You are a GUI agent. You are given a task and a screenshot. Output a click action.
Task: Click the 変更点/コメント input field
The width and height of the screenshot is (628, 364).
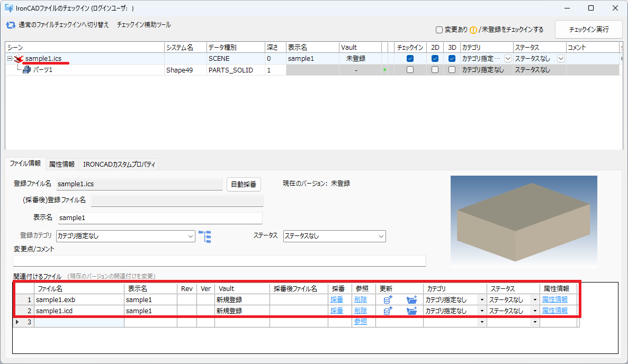219,260
